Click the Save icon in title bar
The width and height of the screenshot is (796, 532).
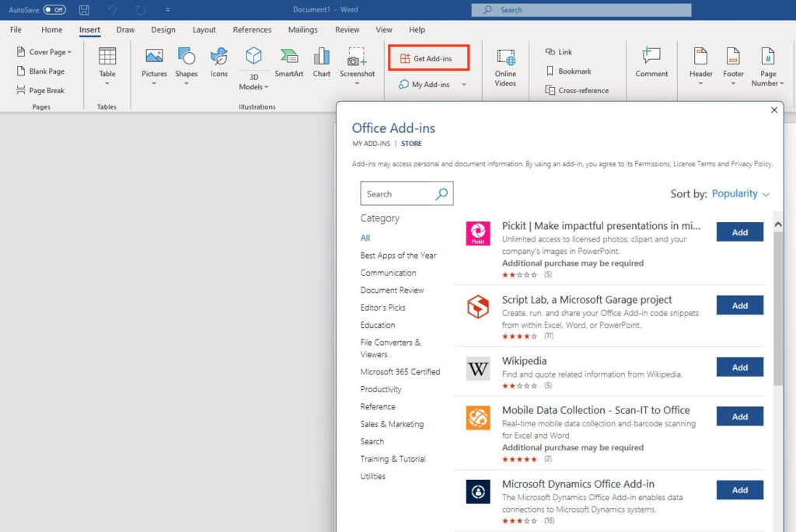point(84,10)
